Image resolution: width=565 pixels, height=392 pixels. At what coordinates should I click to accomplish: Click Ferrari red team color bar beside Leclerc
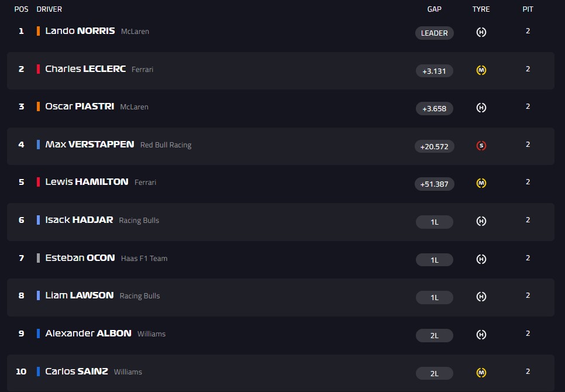click(x=38, y=69)
